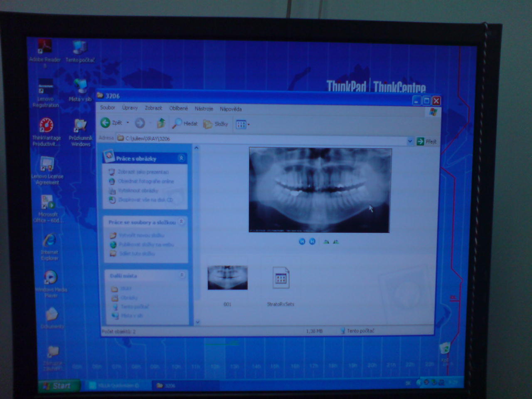Select the StratoRxSets file icon
This screenshot has width=532, height=399.
[x=281, y=278]
